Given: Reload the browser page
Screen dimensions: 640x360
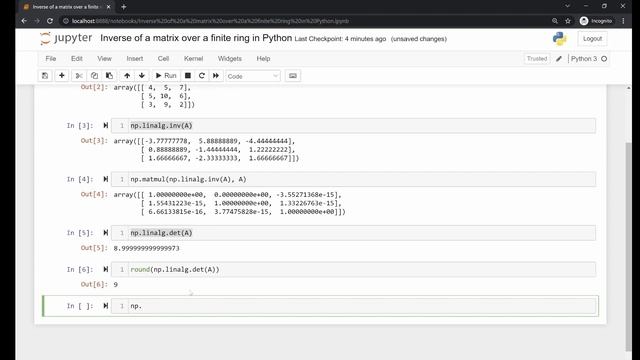Looking at the screenshot, I should pos(50,21).
